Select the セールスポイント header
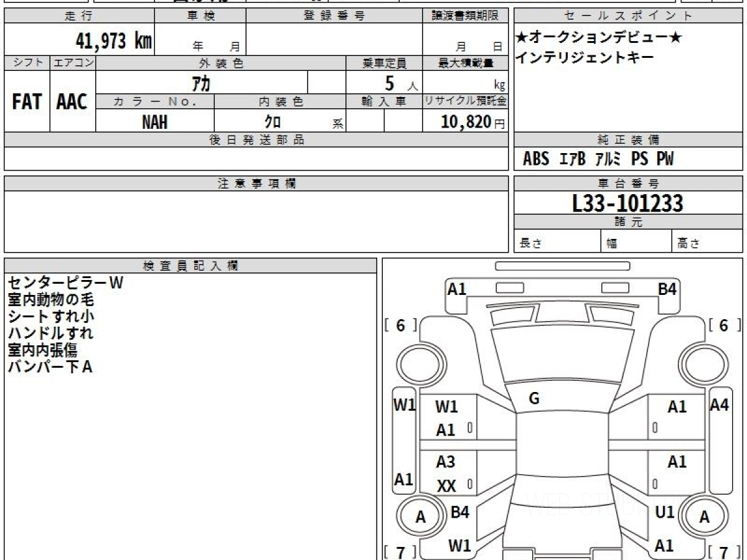Viewport: 747px width, 560px height. [x=628, y=16]
